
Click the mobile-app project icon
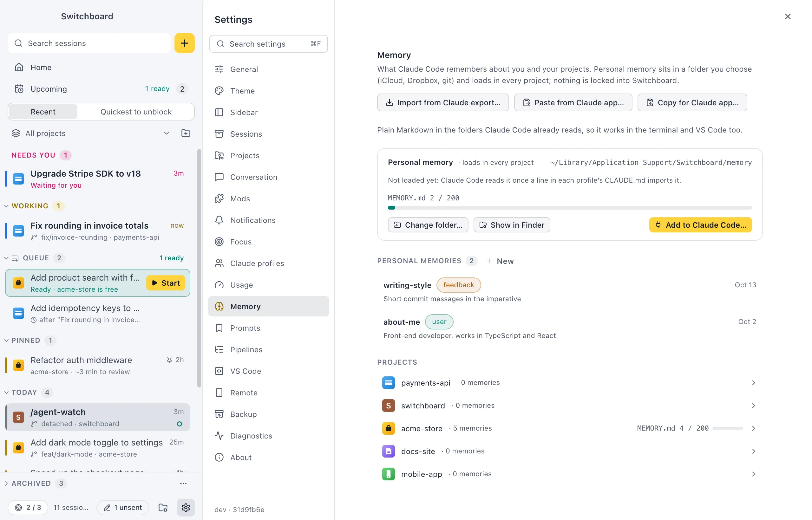pos(389,474)
